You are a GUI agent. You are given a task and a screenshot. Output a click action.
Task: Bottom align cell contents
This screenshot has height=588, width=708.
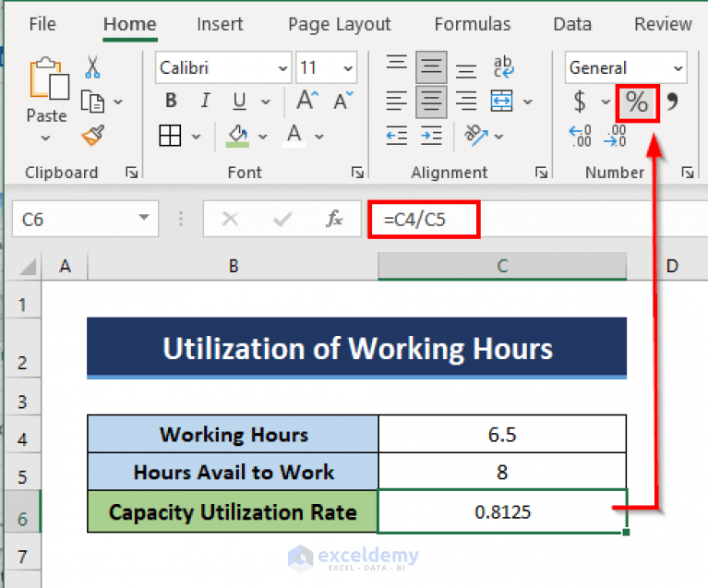coord(466,71)
